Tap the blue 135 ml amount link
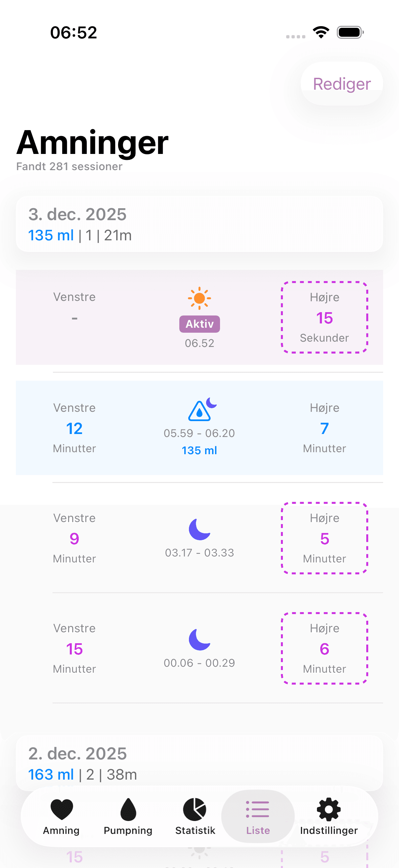The image size is (399, 868). pyautogui.click(x=199, y=450)
